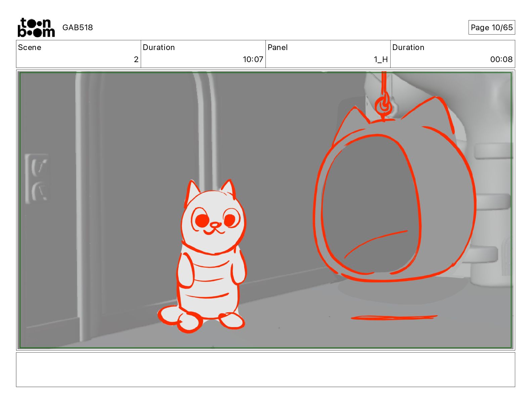Click the Page 10/65 indicator
Image resolution: width=532 pixels, height=411 pixels.
(492, 28)
